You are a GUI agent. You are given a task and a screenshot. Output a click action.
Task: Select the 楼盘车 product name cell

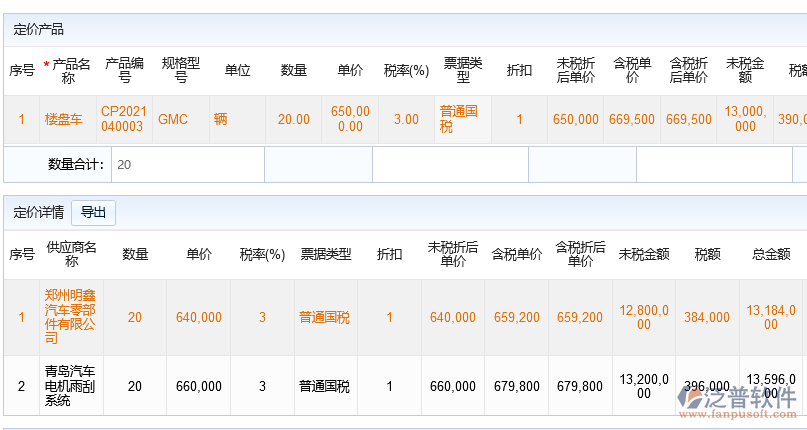click(63, 119)
